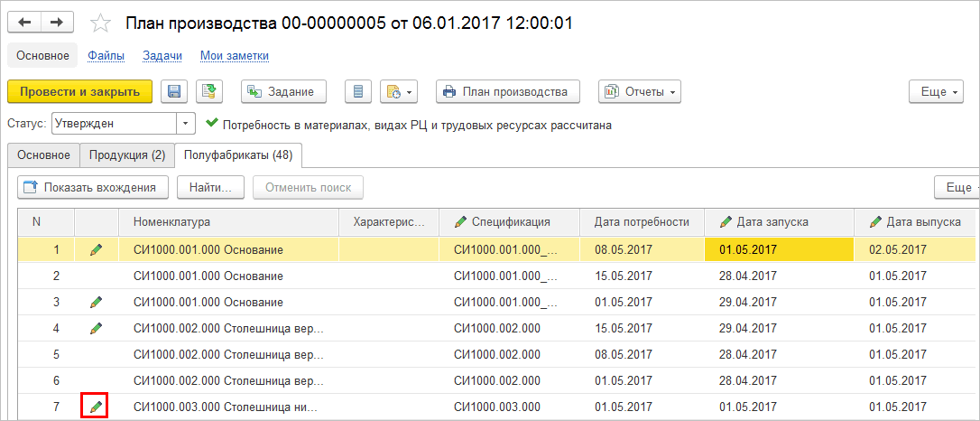Click row 7 specification СИ1000.003.000
Viewport: 980px width, 421px height.
[509, 407]
